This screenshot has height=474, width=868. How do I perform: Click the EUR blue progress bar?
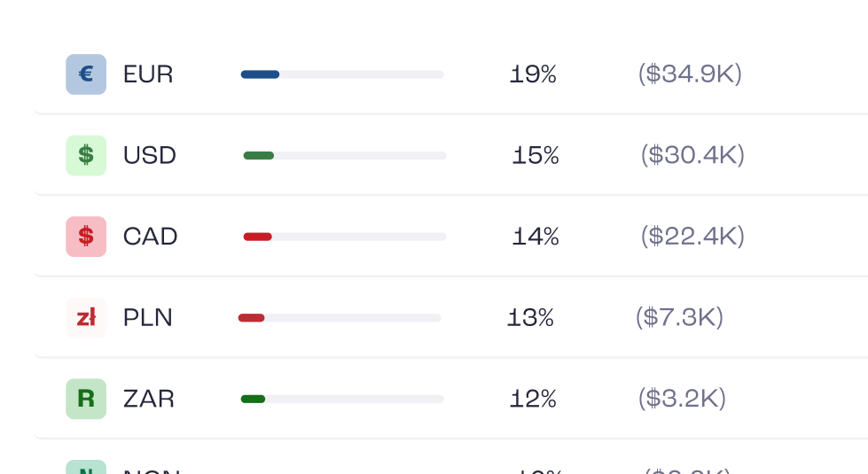tap(342, 74)
